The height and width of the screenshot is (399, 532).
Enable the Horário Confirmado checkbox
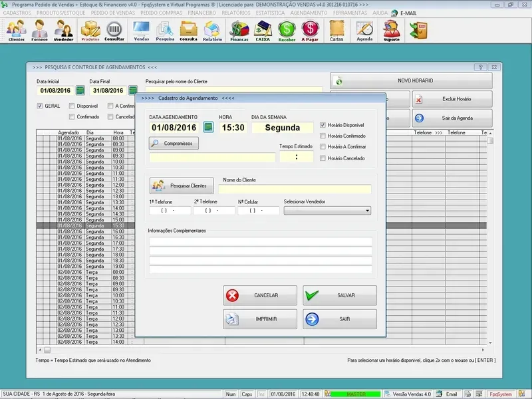coord(323,136)
